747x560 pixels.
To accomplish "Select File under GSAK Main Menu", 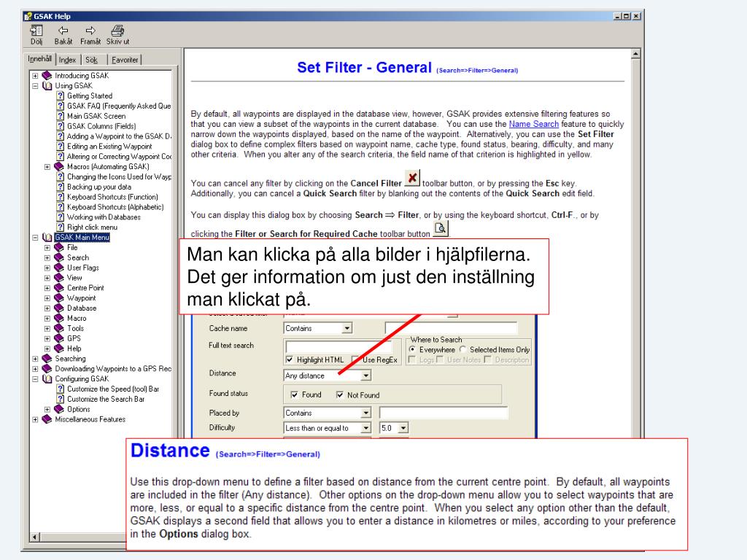I will click(x=72, y=248).
